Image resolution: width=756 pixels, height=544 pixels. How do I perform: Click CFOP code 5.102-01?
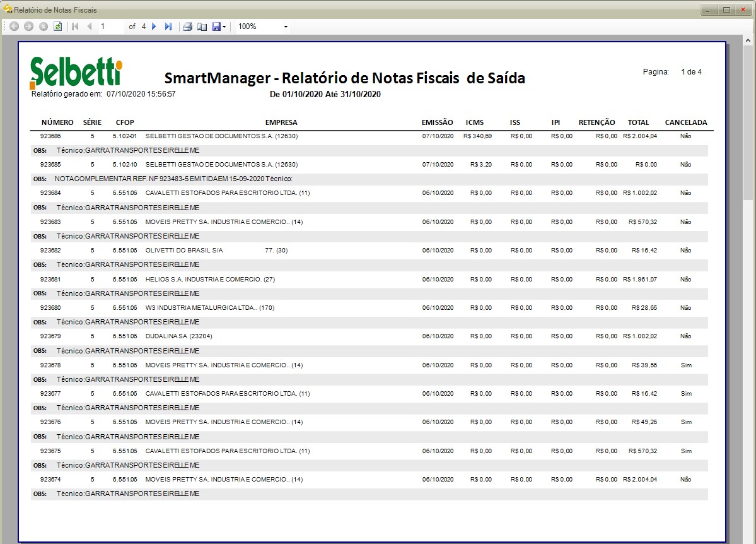tap(125, 136)
